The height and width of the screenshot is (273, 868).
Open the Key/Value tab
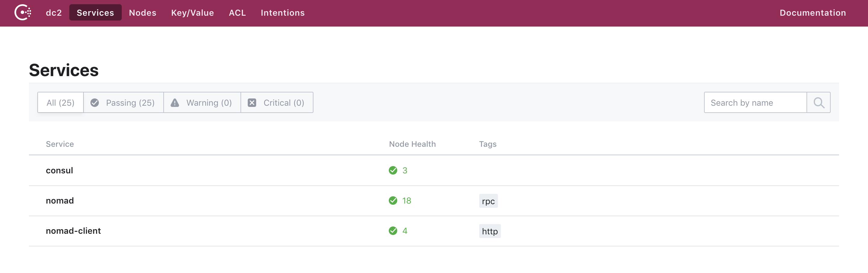[x=192, y=13]
